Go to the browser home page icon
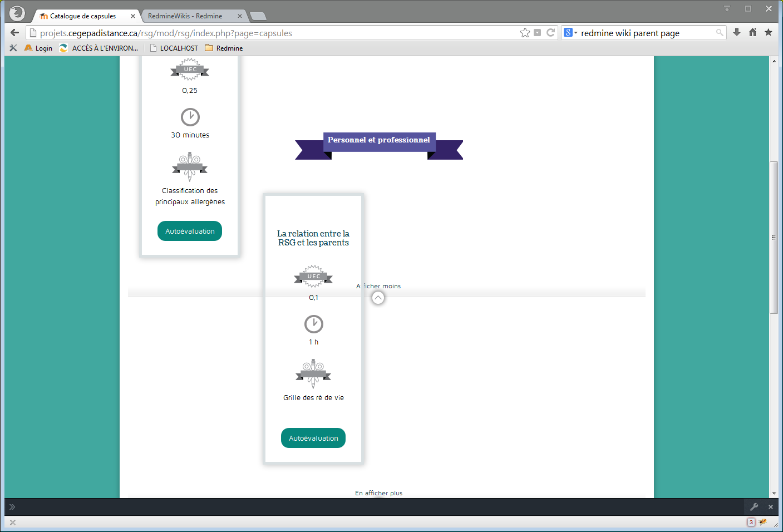Viewport: 783px width, 532px height. click(752, 33)
